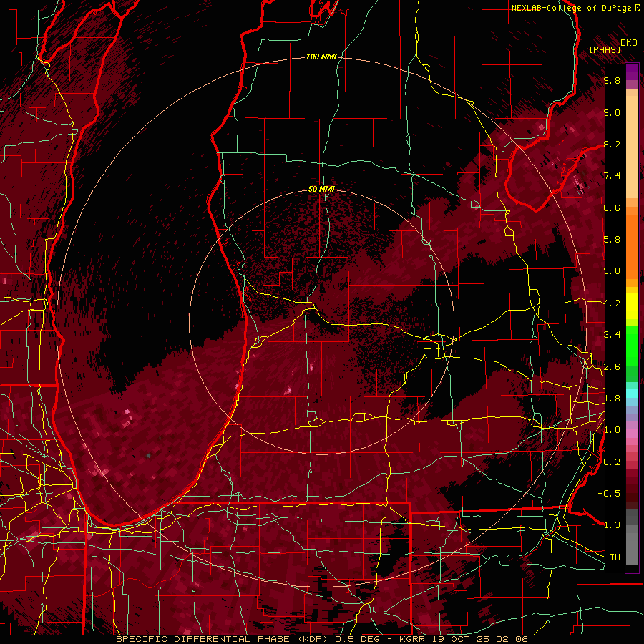Select the "[PHAS]" units label

coord(605,49)
